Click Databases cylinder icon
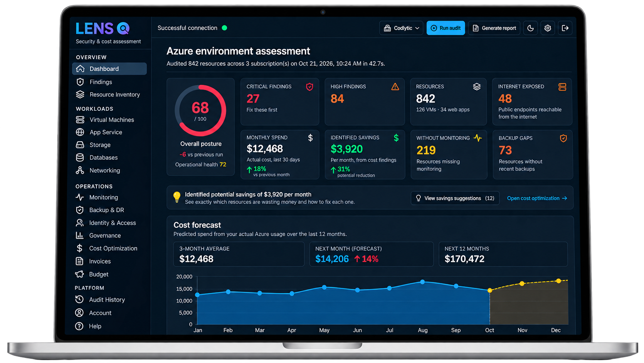The width and height of the screenshot is (644, 363). 80,157
